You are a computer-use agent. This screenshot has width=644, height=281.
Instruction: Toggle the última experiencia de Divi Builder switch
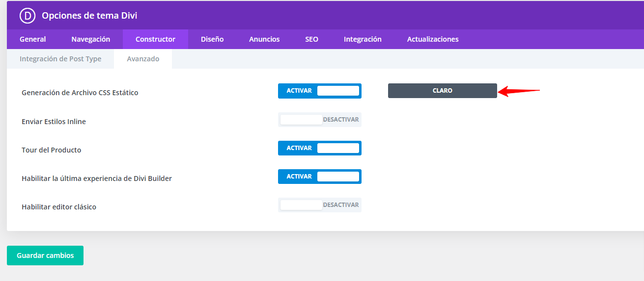coord(320,176)
